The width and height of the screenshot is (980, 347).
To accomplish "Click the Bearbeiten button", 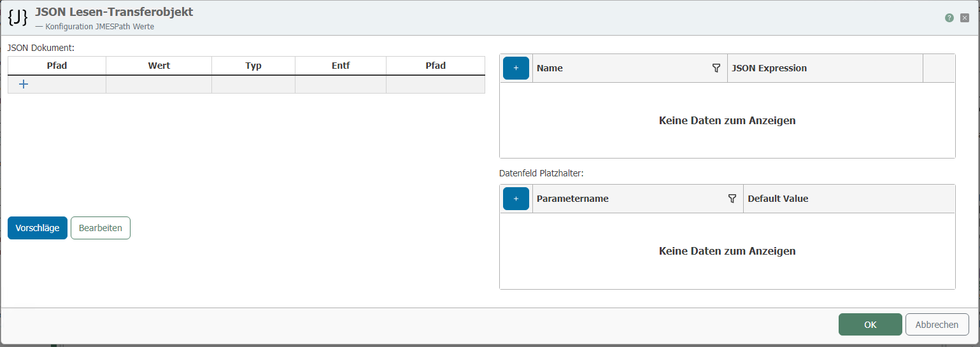I will tap(100, 228).
